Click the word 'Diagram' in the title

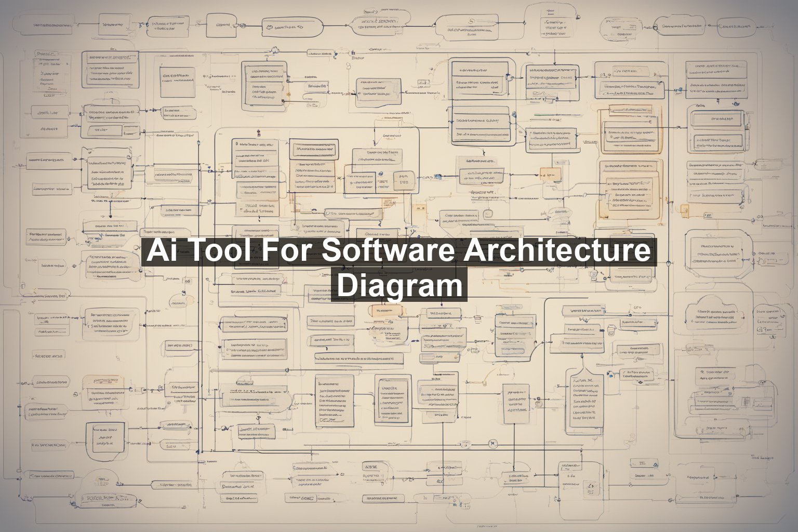(399, 286)
